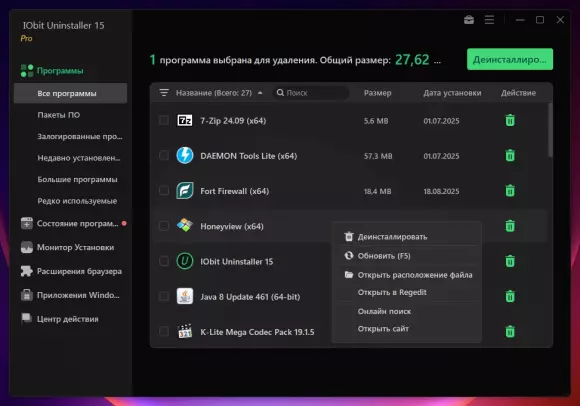Choose Деинсталлировать in context menu
580x406 pixels.
pyautogui.click(x=407, y=237)
